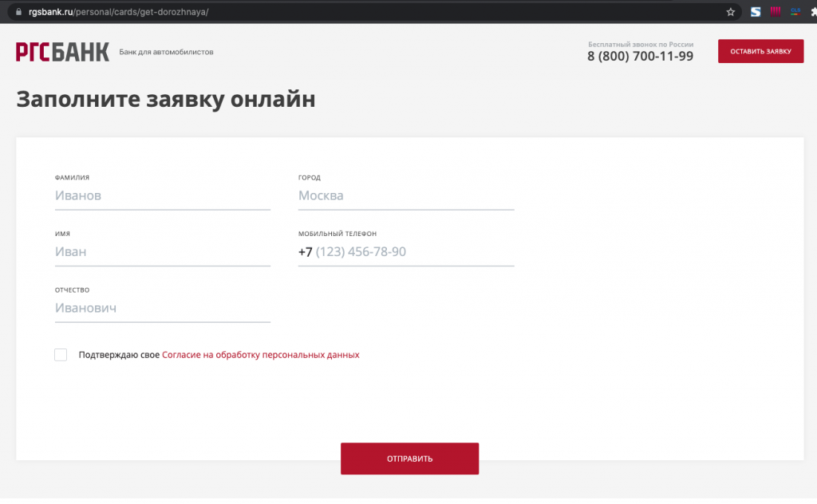Click the ОСТАВИТЬ ЗАЯВКУ button
This screenshot has height=504, width=817.
(760, 51)
